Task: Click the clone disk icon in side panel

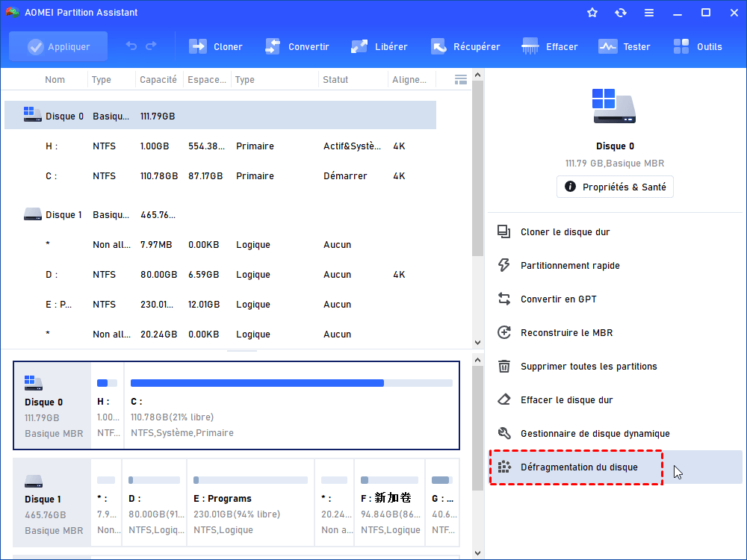Action: [x=504, y=231]
